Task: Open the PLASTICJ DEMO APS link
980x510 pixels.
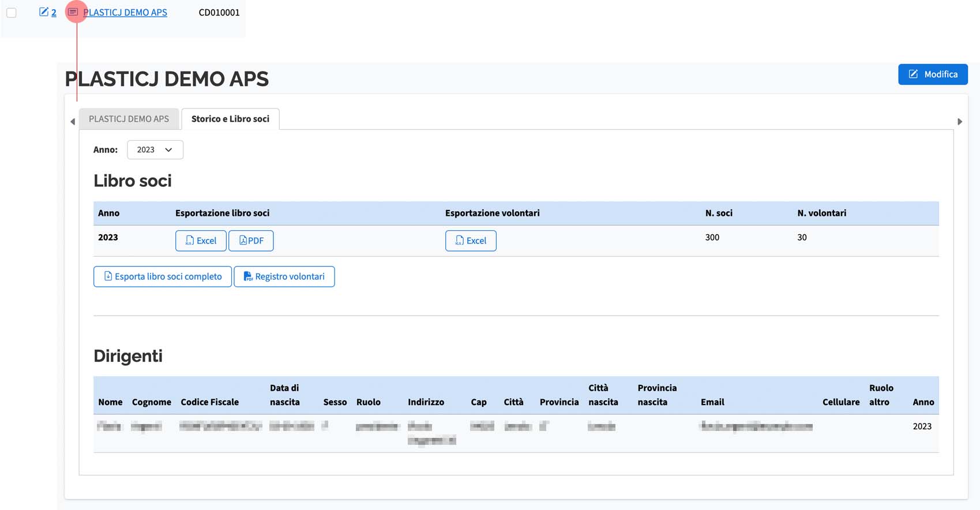Action: click(x=125, y=12)
